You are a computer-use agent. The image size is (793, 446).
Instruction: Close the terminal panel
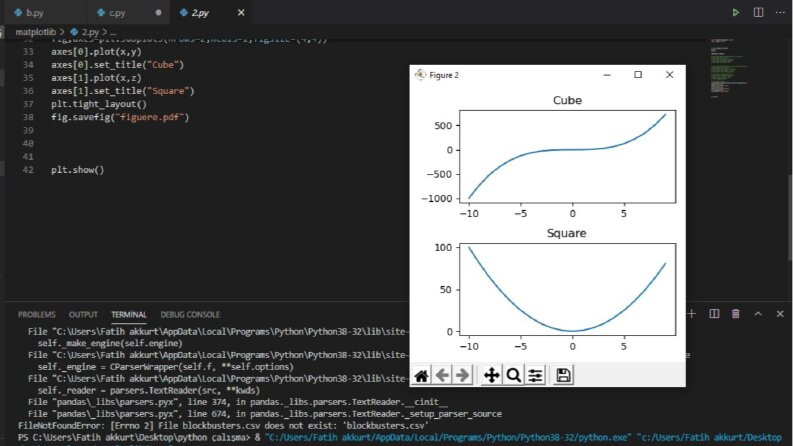tap(780, 314)
